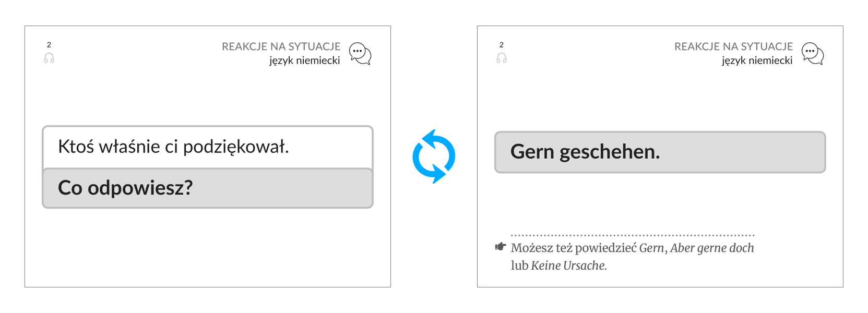Click the "Co odpowiesz?" gray box
Image resolution: width=868 pixels, height=313 pixels.
[208, 188]
